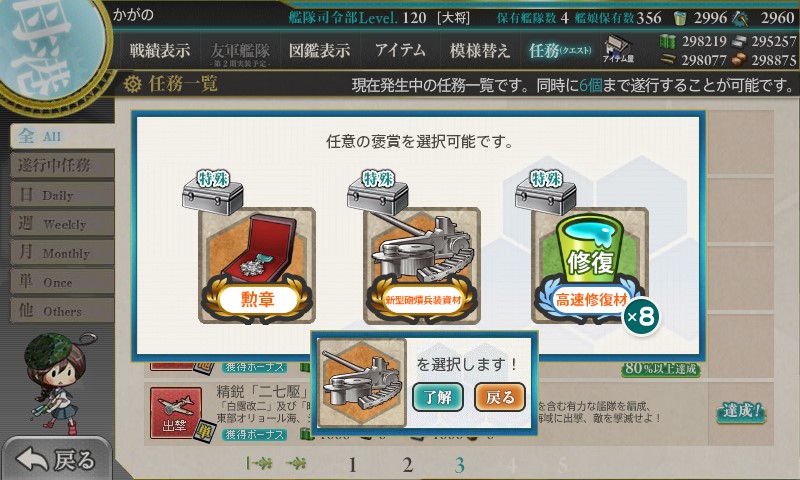The height and width of the screenshot is (480, 800).
Task: Show Monthly quests tab
Action: pos(62,252)
